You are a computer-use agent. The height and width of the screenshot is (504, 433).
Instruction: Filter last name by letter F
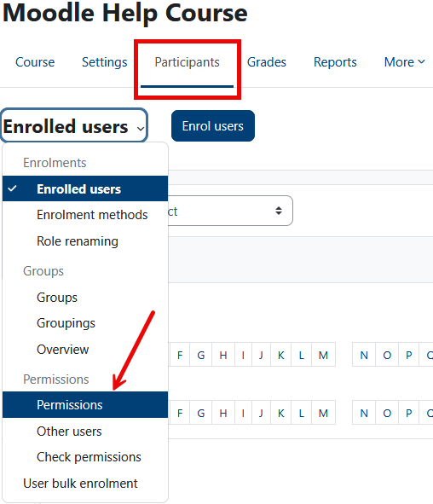[x=180, y=413]
